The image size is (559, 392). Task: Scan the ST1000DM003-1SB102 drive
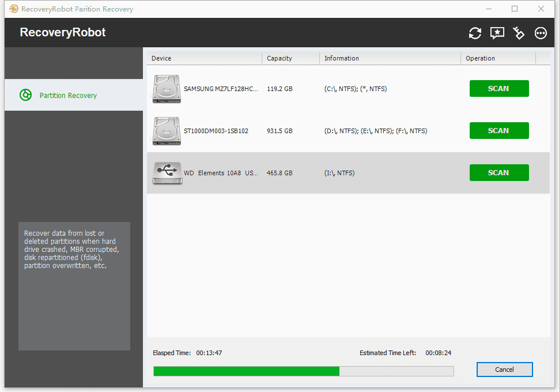pos(499,130)
